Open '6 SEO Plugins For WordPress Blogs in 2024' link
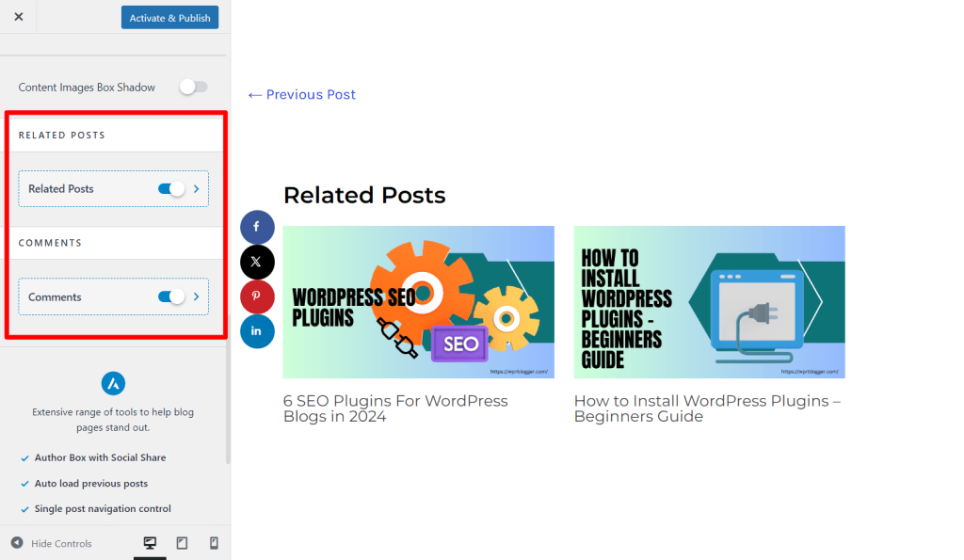Image resolution: width=964 pixels, height=560 pixels. coord(395,408)
